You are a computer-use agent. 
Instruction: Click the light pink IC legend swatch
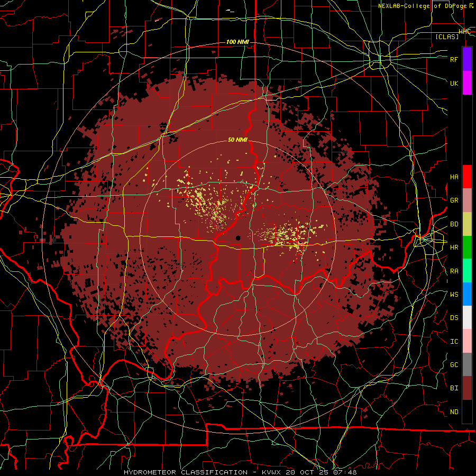tap(467, 341)
